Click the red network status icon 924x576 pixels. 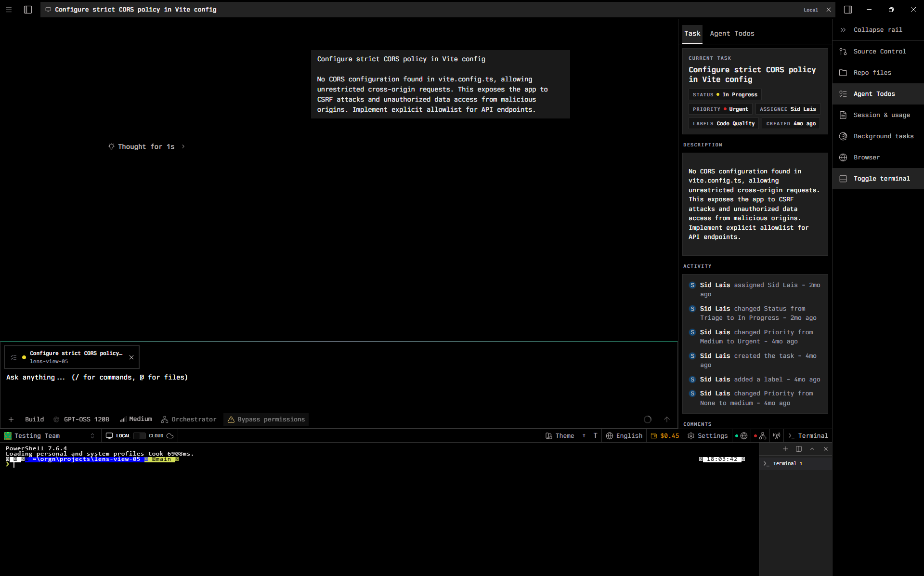point(760,436)
